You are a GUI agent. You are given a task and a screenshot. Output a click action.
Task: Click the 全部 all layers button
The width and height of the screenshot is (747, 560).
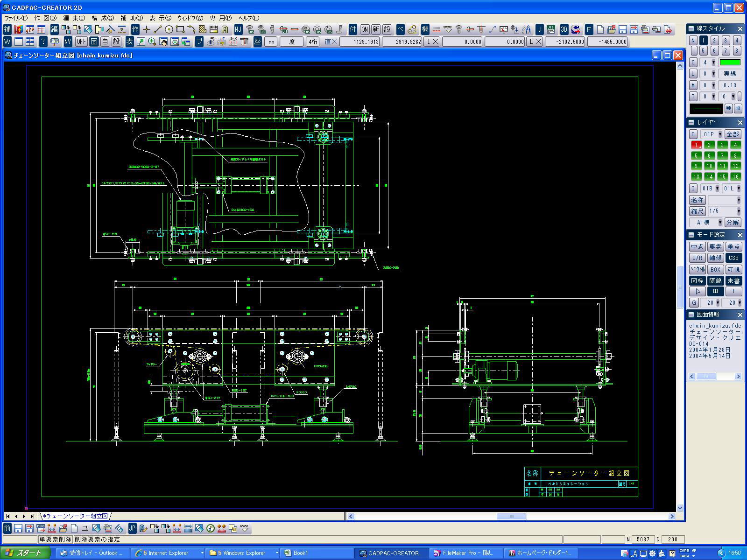point(733,134)
